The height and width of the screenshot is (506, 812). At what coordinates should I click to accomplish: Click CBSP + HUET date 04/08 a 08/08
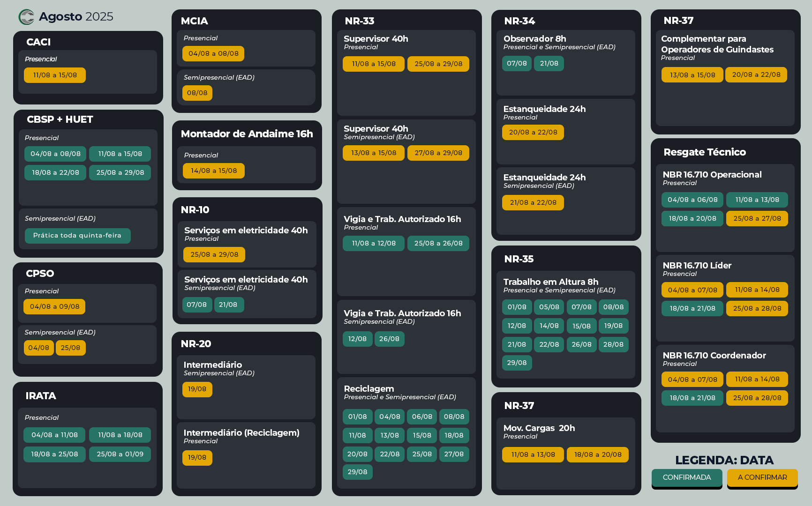tap(55, 154)
